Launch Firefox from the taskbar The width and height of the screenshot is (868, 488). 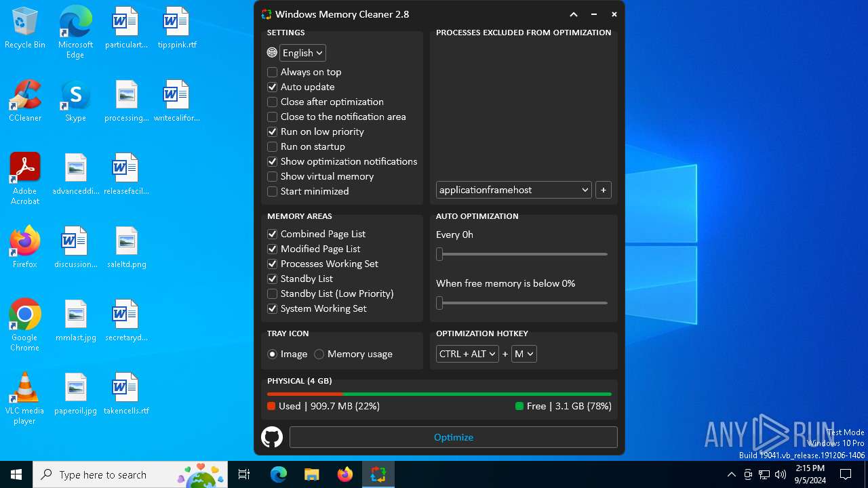345,474
